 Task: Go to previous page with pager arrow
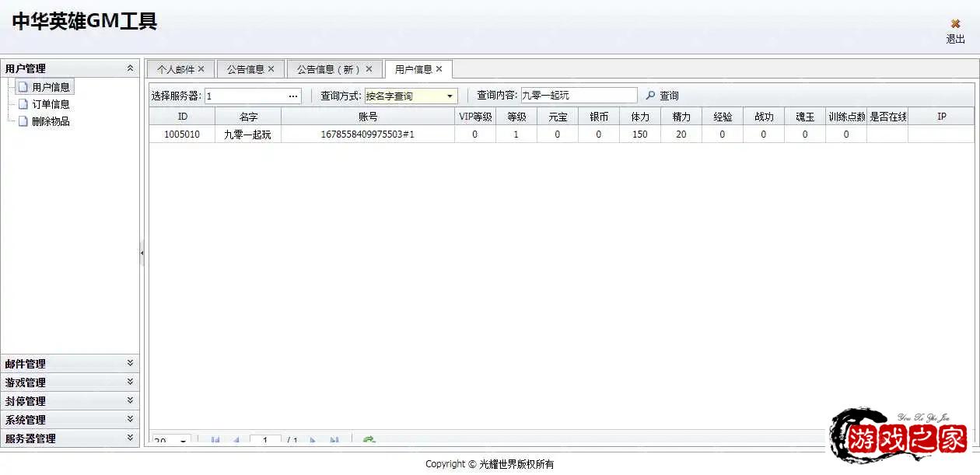236,440
